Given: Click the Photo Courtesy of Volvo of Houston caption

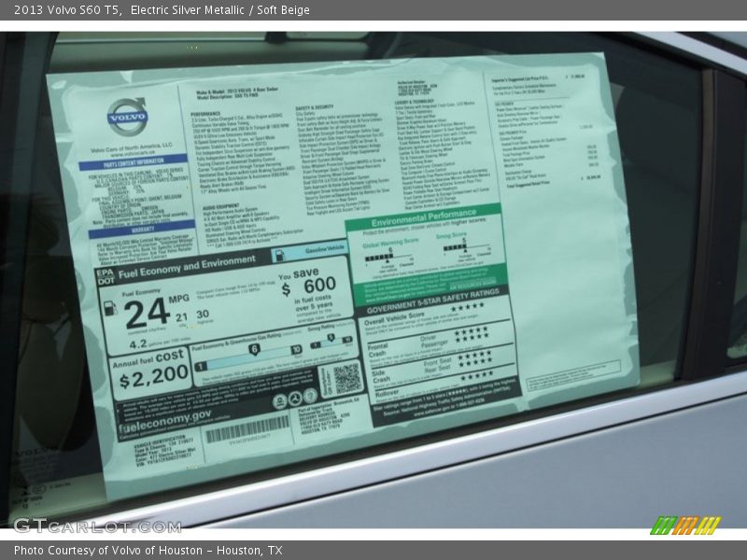Looking at the screenshot, I should 148,550.
